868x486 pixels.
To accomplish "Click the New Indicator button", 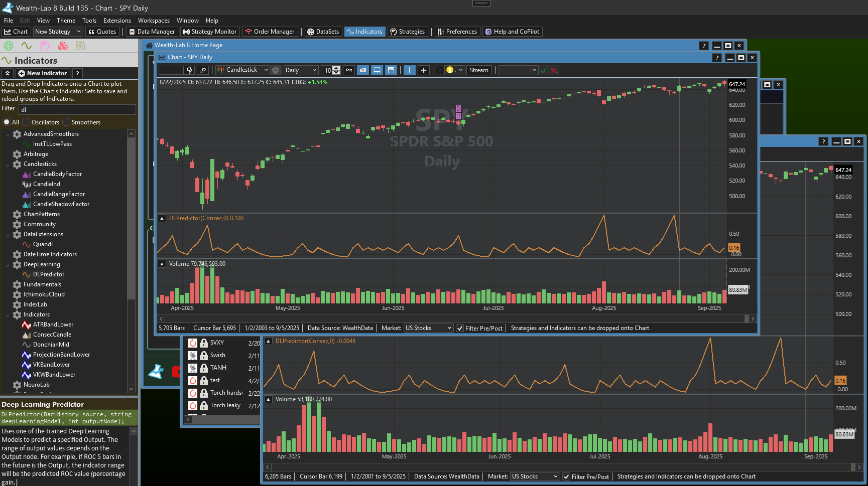I will point(43,73).
